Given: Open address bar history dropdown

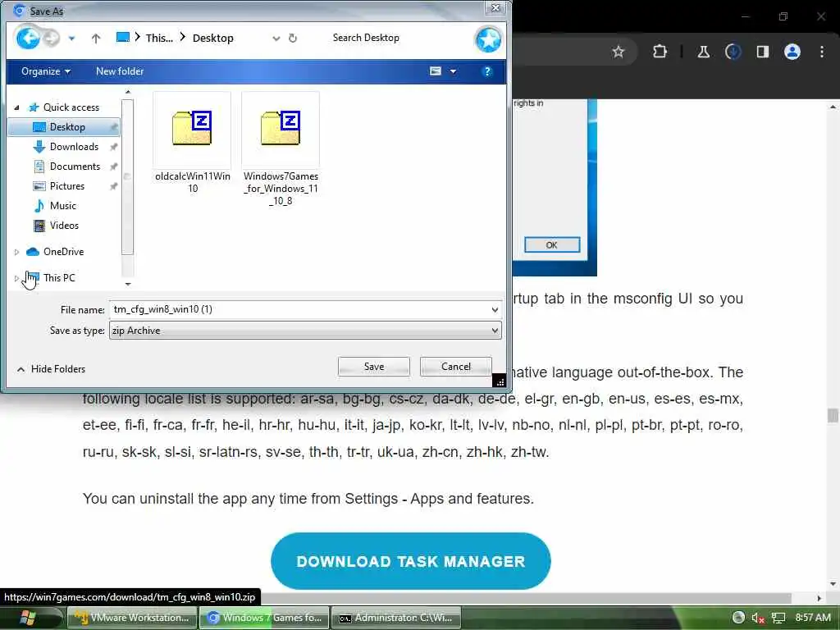Looking at the screenshot, I should tap(276, 38).
